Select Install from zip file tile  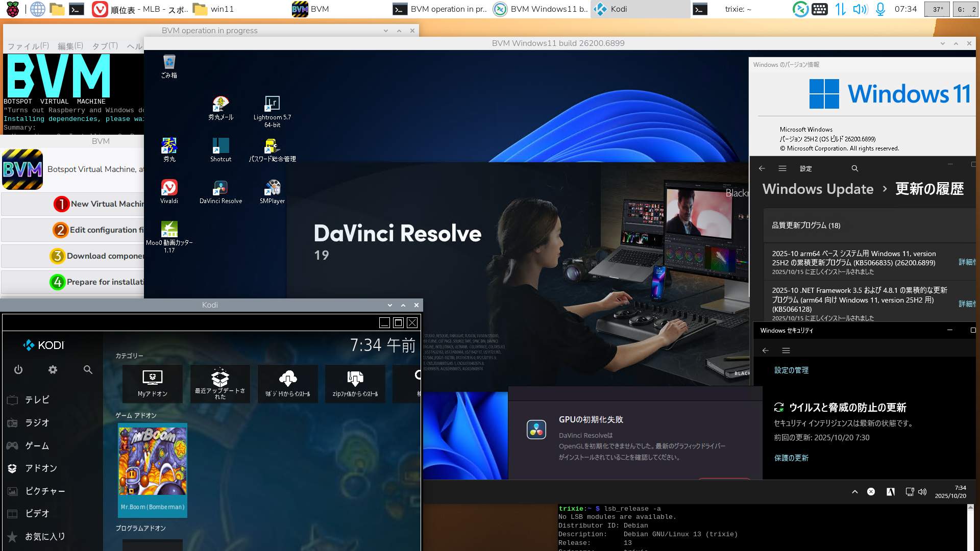click(x=355, y=383)
